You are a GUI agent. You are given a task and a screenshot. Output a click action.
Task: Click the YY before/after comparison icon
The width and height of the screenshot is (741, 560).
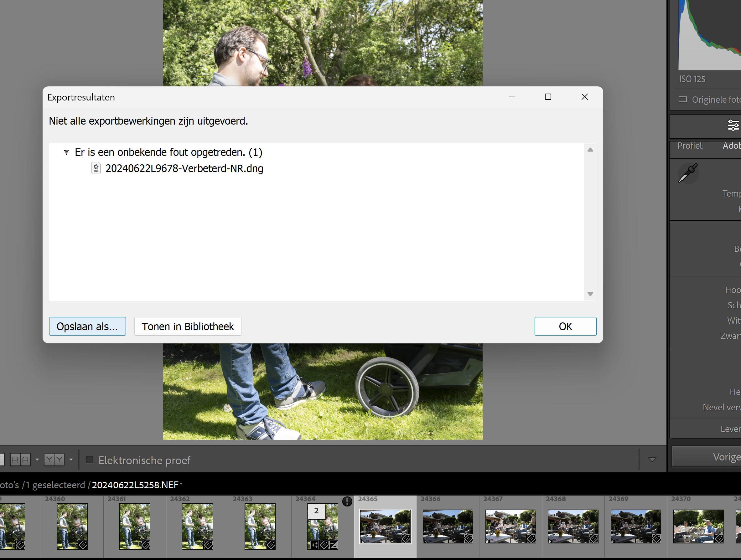tap(54, 460)
